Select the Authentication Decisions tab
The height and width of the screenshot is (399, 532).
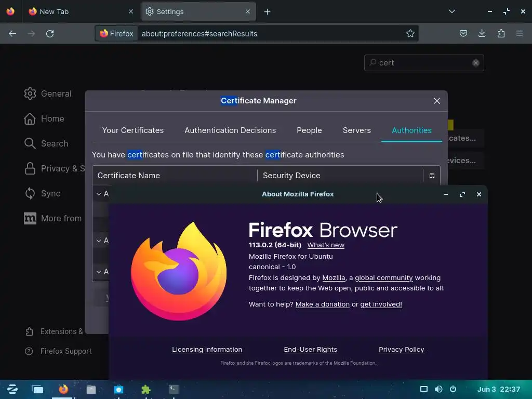[230, 130]
